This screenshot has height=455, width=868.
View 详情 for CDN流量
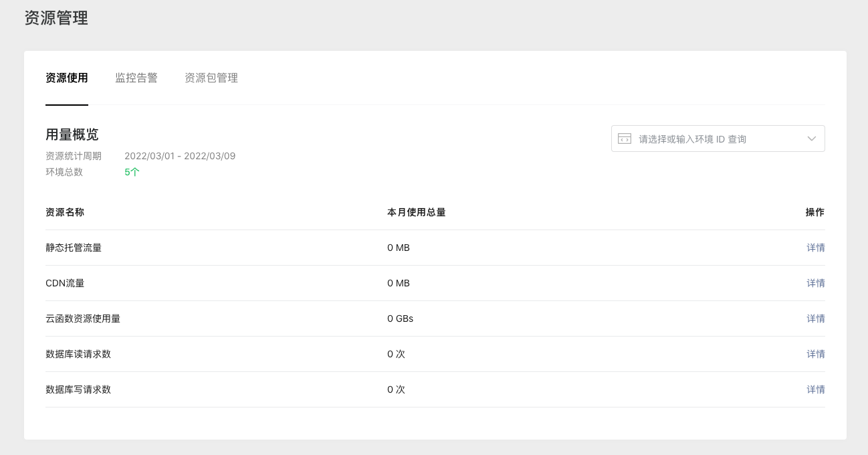pyautogui.click(x=816, y=283)
